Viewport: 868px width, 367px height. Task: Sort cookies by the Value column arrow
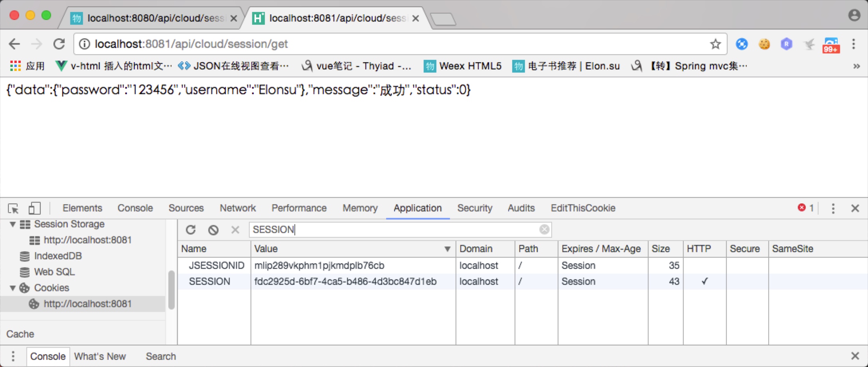448,249
